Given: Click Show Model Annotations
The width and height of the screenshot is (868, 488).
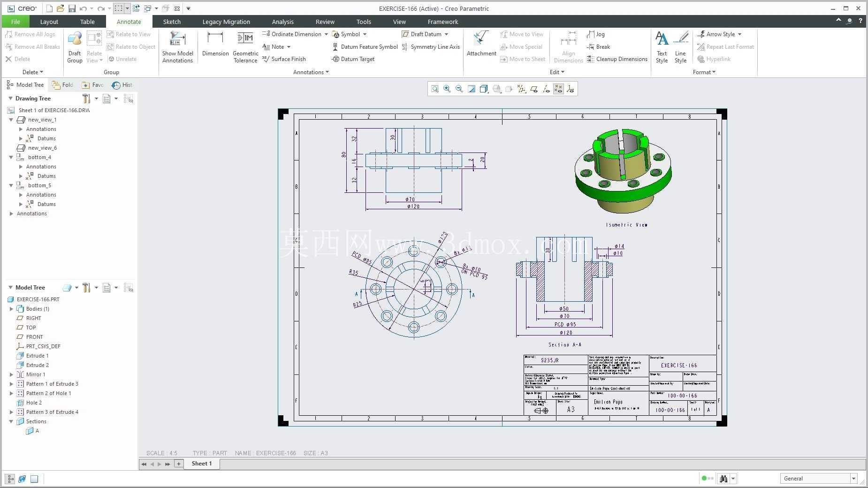Looking at the screenshot, I should (x=177, y=47).
